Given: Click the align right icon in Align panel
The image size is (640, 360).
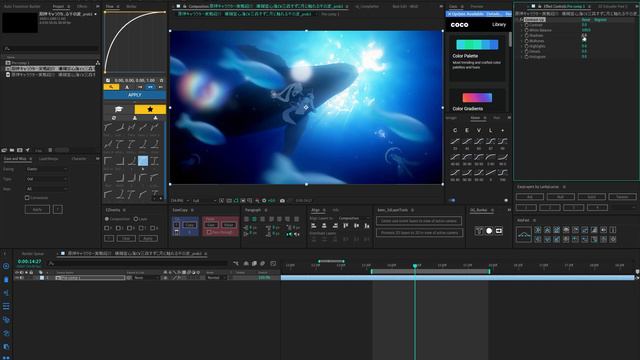Looking at the screenshot, I should (335, 225).
